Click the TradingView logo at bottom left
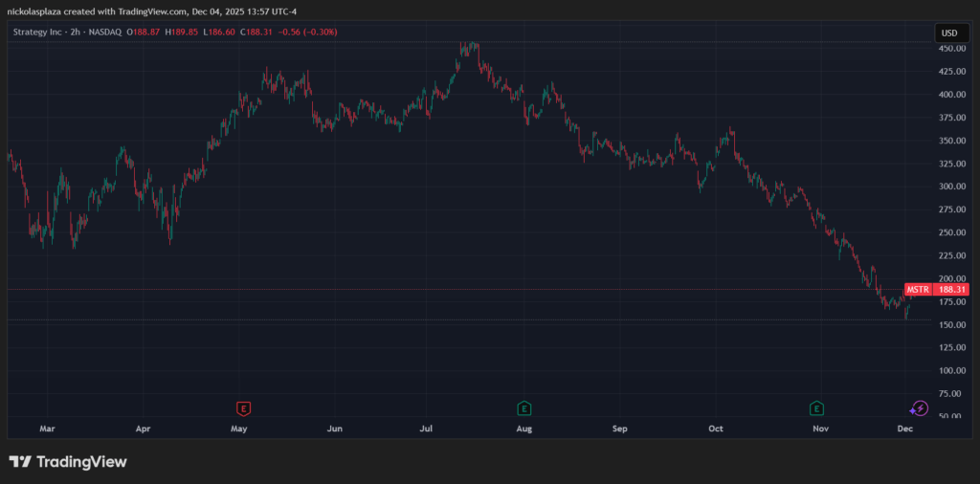The height and width of the screenshot is (484, 980). coord(68,462)
